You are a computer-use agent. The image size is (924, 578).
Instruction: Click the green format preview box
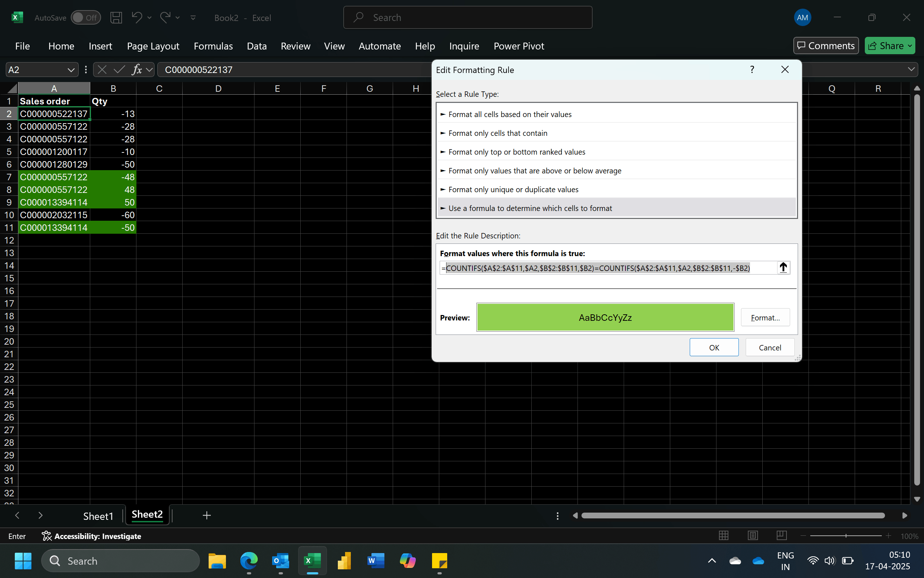click(605, 317)
